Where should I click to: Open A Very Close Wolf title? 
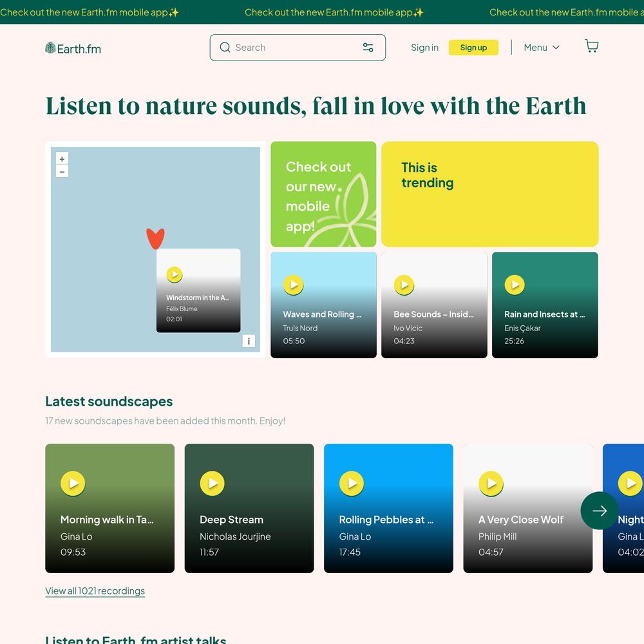pyautogui.click(x=521, y=520)
